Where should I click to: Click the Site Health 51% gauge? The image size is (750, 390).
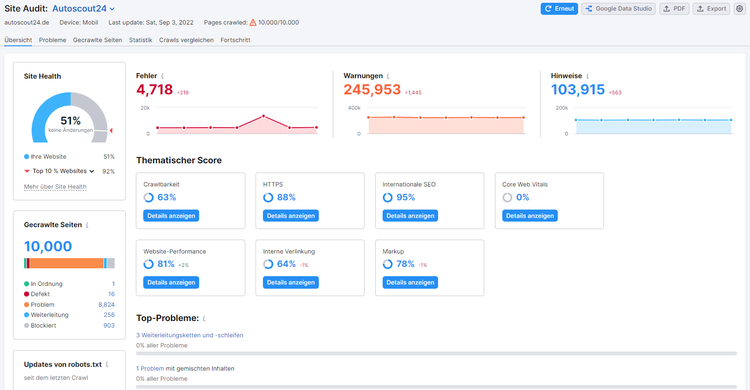pyautogui.click(x=70, y=118)
